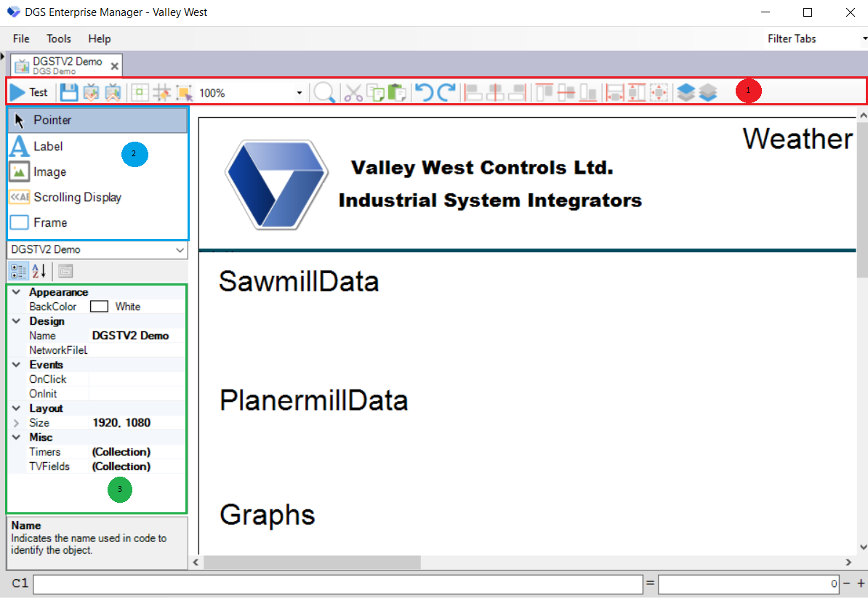Click the Make Same Height icon
Image resolution: width=868 pixels, height=598 pixels.
tap(637, 92)
